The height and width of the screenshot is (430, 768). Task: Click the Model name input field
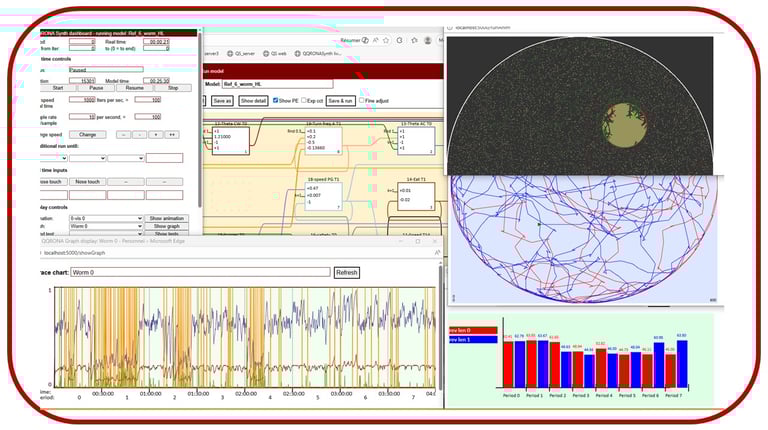pos(277,85)
